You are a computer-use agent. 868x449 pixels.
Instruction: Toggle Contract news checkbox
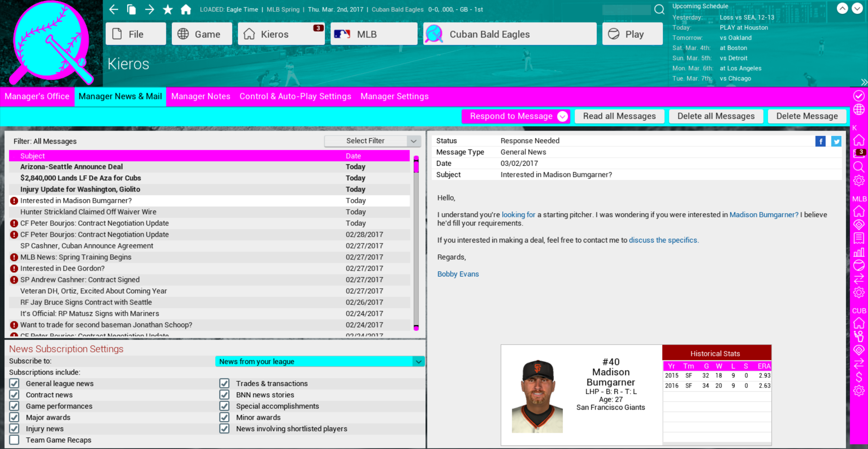pos(14,395)
